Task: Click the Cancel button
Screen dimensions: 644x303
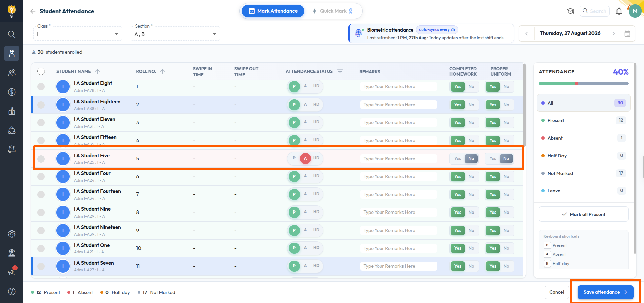Action: coord(557,292)
